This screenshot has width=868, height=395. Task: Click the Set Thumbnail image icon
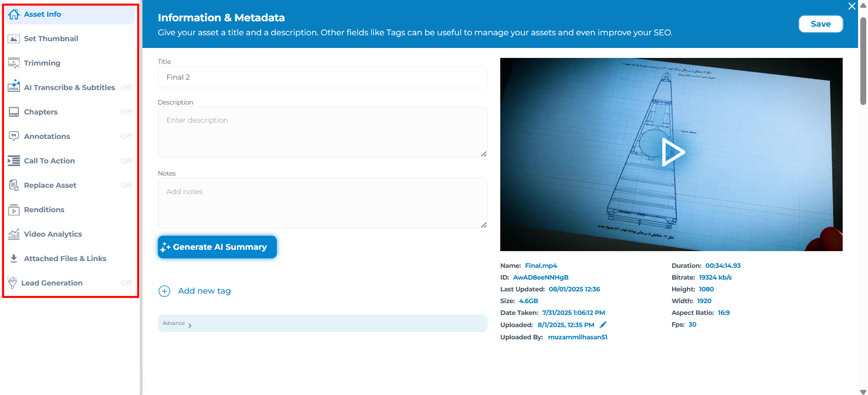14,39
